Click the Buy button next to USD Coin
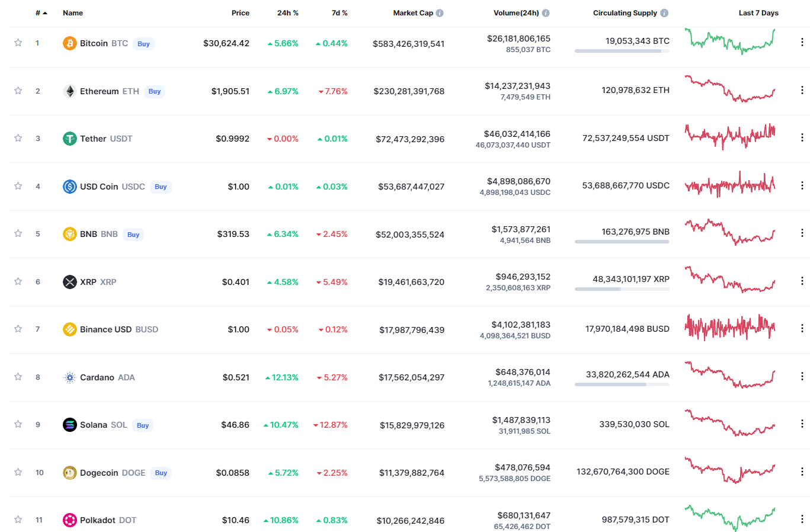Image resolution: width=810 pixels, height=532 pixels. pyautogui.click(x=161, y=187)
